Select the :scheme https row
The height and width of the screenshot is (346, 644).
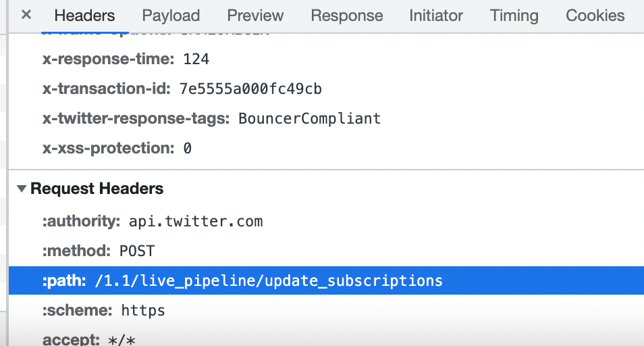(x=104, y=311)
